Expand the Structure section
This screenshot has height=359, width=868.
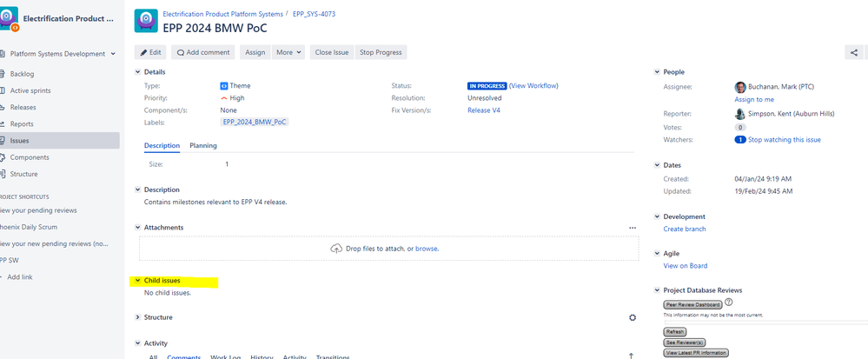(138, 317)
